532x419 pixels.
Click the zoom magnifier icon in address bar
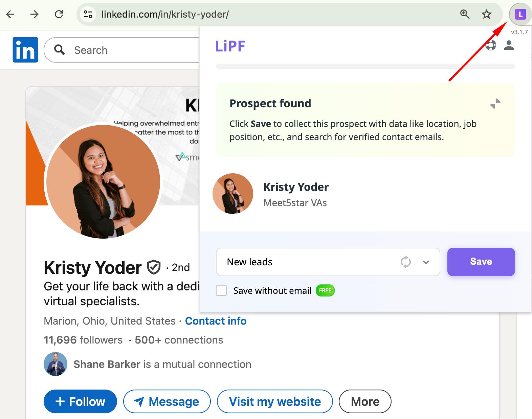pos(465,14)
